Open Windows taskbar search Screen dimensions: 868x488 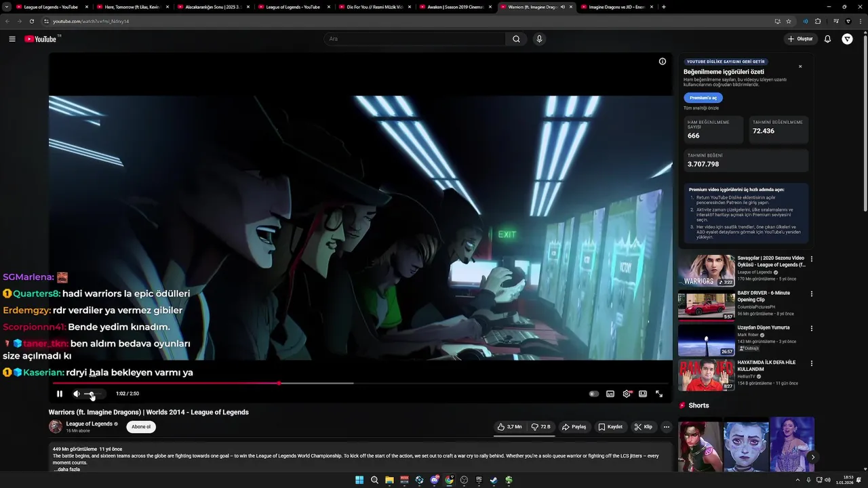pos(374,480)
